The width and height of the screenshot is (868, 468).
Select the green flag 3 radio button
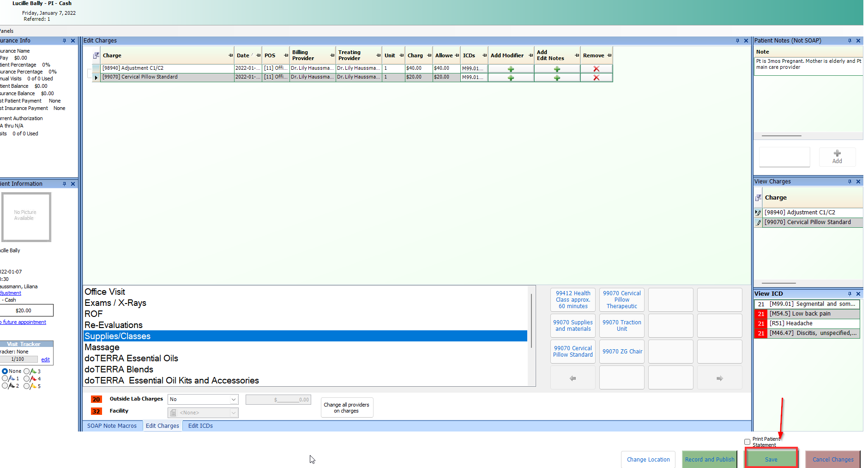pos(27,371)
